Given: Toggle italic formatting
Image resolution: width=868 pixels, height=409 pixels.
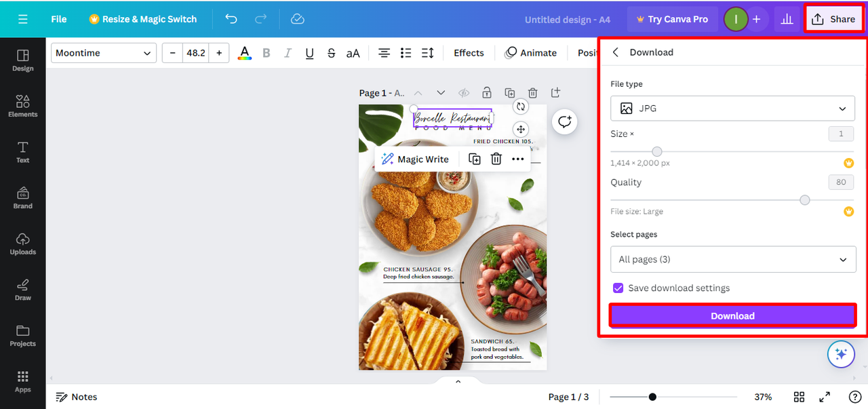Looking at the screenshot, I should pyautogui.click(x=288, y=53).
